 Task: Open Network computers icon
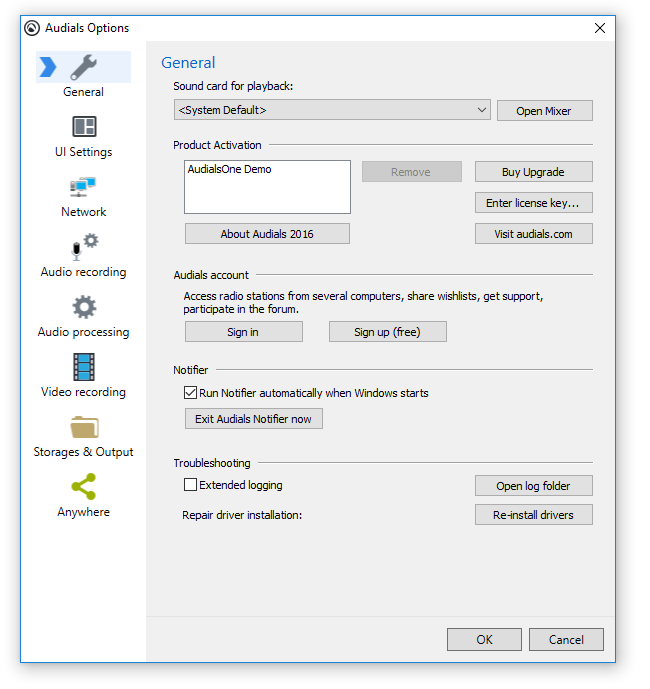(x=83, y=187)
